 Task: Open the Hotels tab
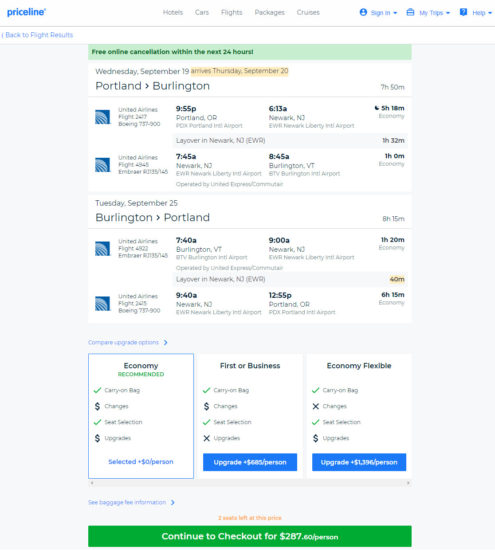point(173,12)
